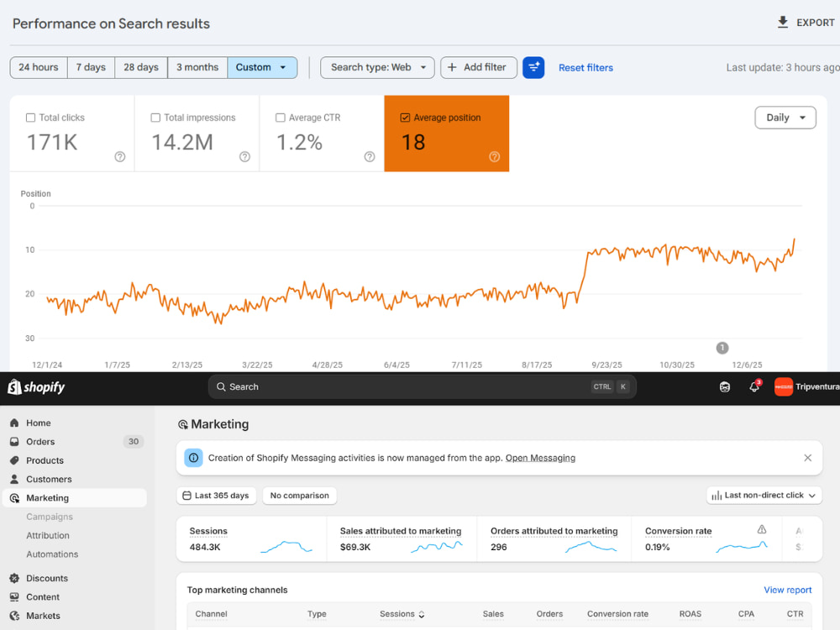Click the Markets globe icon
Screen dimensions: 840x630
tap(14, 616)
